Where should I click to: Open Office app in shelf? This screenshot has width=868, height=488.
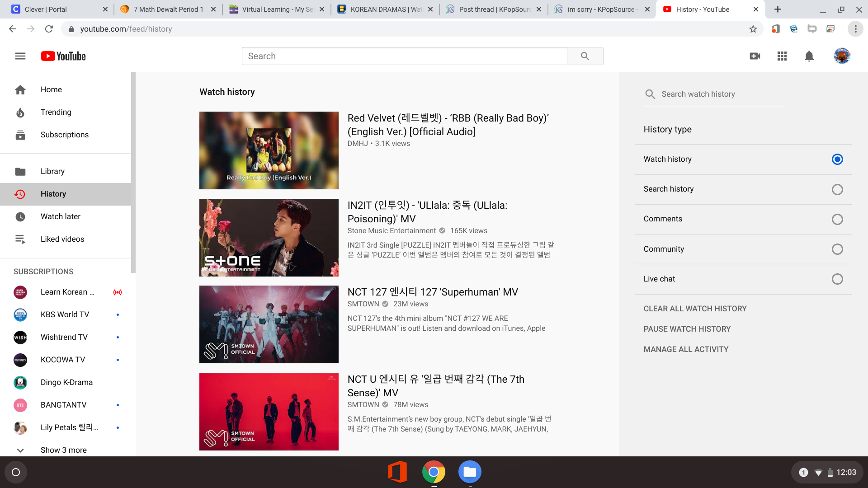tap(397, 472)
